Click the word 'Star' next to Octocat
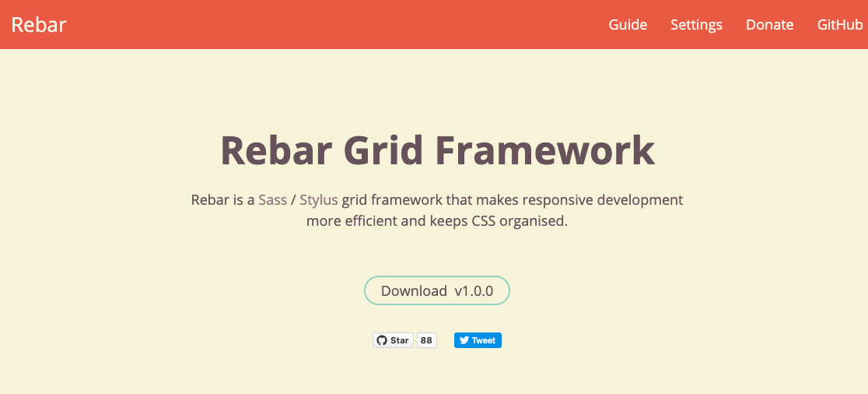 pos(399,340)
